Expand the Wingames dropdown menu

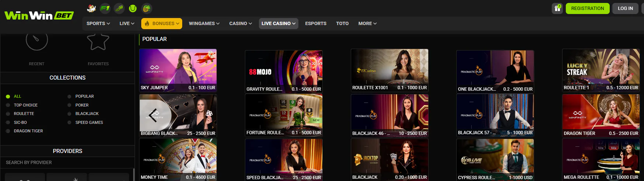click(204, 24)
